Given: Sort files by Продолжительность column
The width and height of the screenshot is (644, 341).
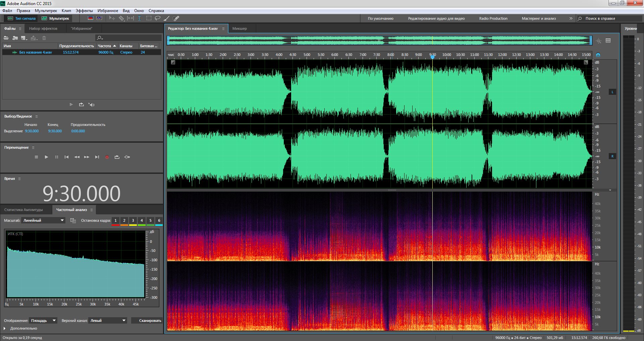Looking at the screenshot, I should [x=76, y=46].
